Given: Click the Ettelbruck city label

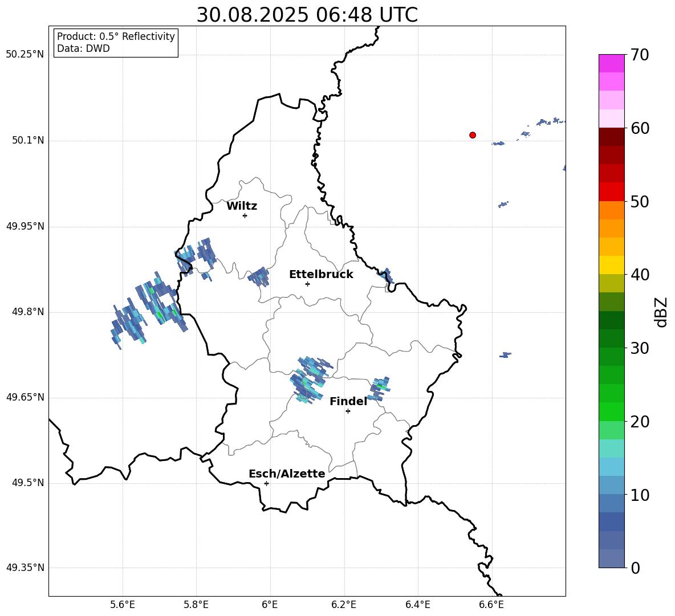Looking at the screenshot, I should [x=321, y=275].
